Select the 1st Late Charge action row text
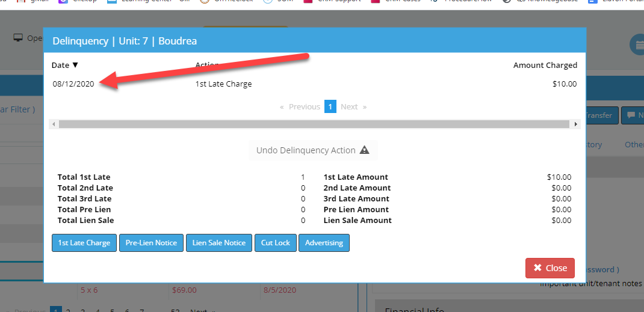The image size is (644, 312). (x=223, y=84)
